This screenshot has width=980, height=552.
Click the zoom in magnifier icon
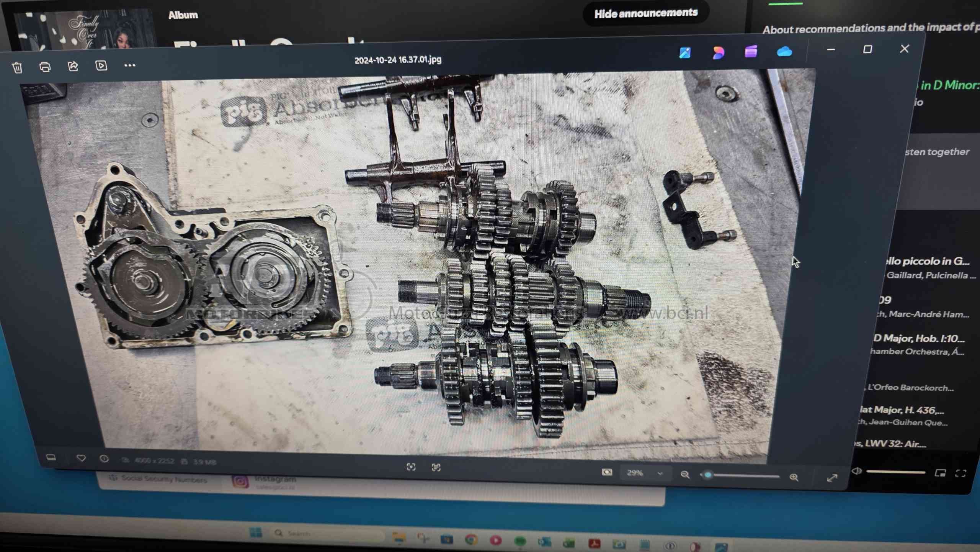tap(794, 477)
